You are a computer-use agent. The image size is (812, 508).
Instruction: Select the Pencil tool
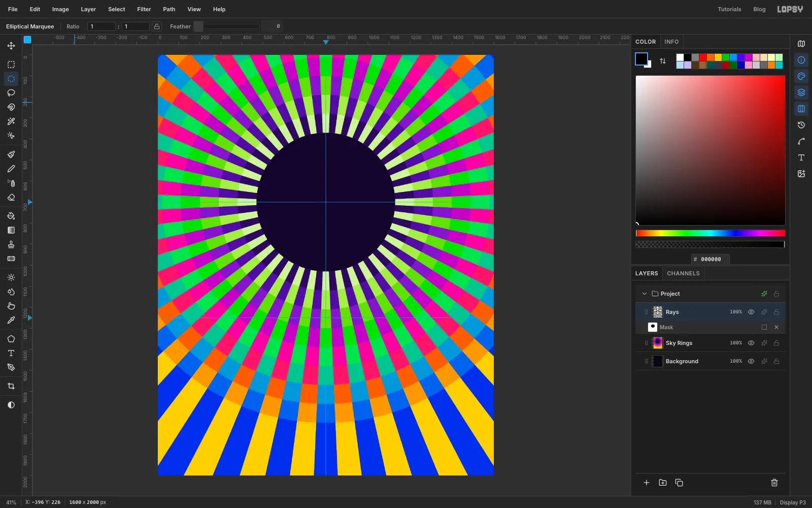pyautogui.click(x=11, y=169)
